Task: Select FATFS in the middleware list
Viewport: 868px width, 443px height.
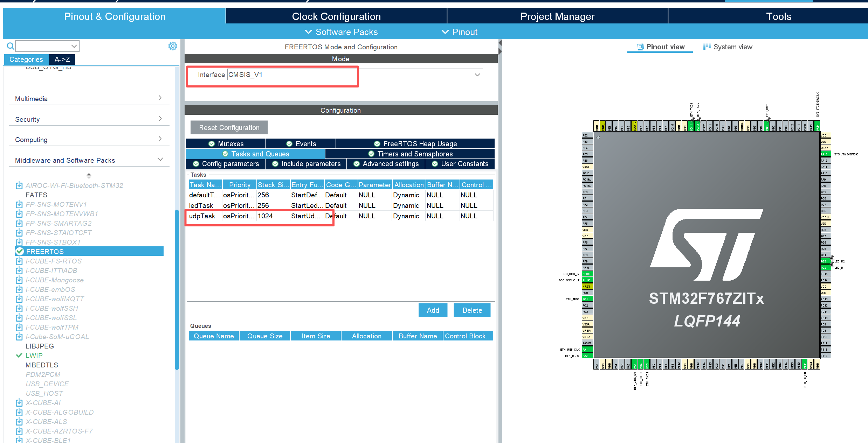Action: [x=36, y=195]
